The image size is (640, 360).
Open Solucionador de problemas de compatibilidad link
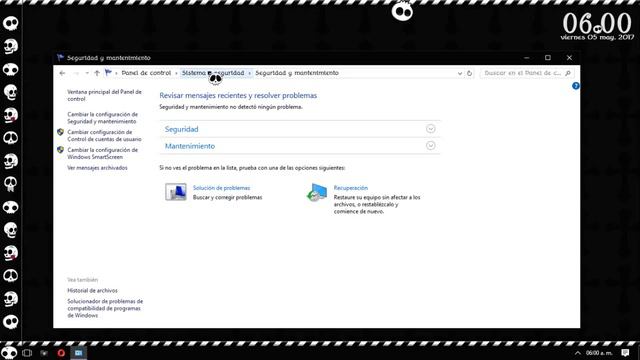tap(105, 308)
